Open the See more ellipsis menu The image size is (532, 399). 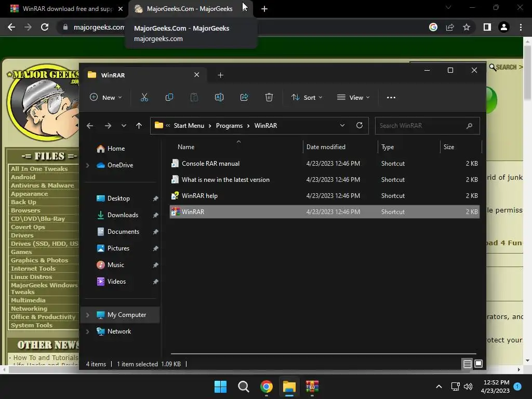tap(391, 97)
